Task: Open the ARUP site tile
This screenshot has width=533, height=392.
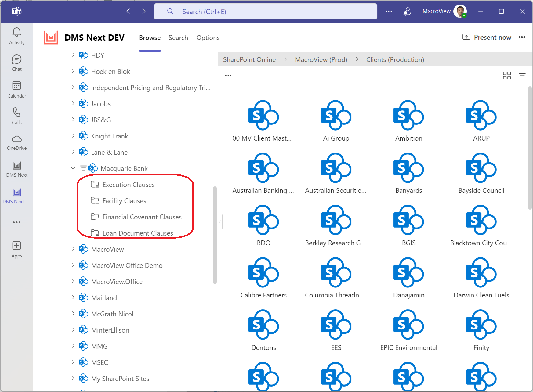Action: (x=481, y=121)
